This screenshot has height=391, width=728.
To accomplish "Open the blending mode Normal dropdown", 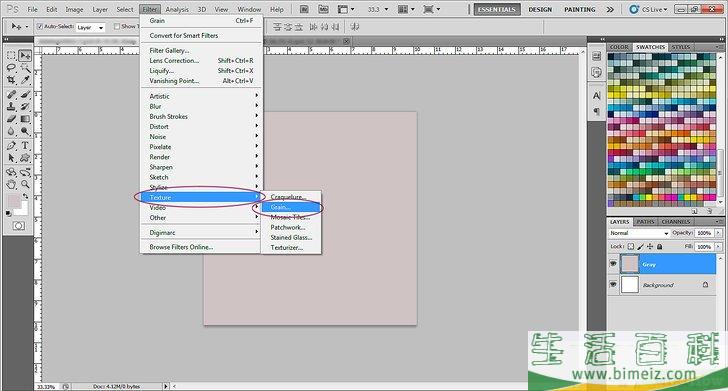I will (x=639, y=233).
